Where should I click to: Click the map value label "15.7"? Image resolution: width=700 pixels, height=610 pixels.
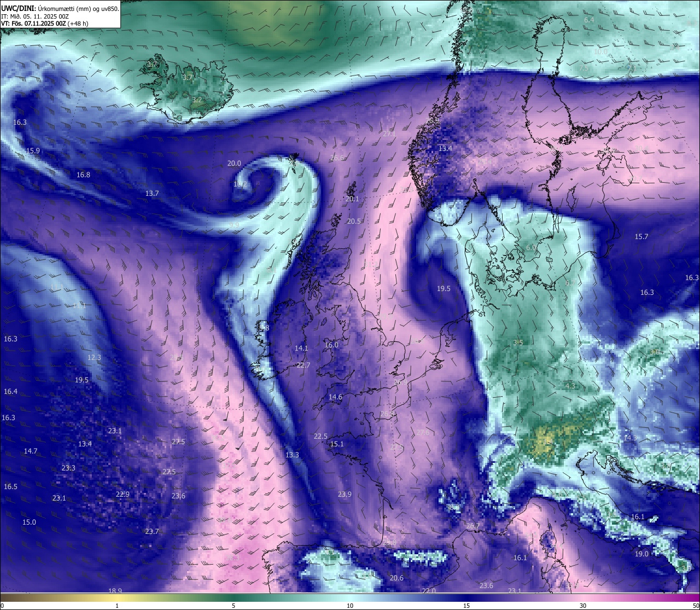click(641, 237)
